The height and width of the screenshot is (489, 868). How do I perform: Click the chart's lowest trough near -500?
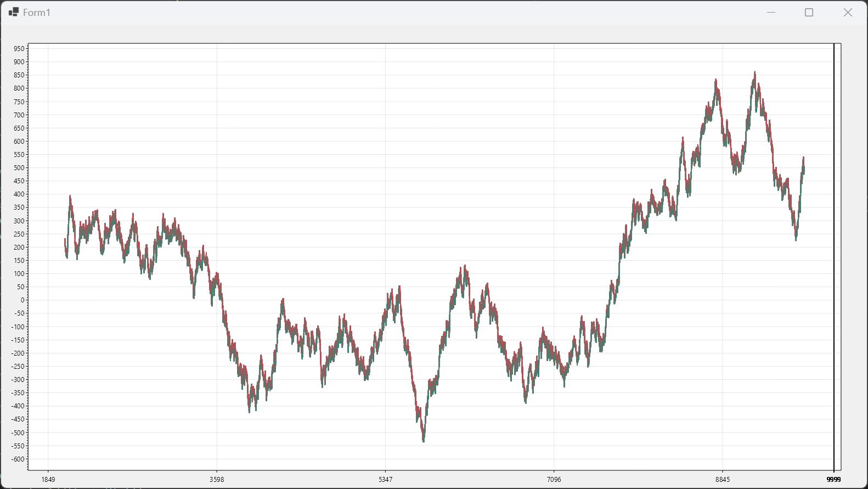(x=424, y=440)
